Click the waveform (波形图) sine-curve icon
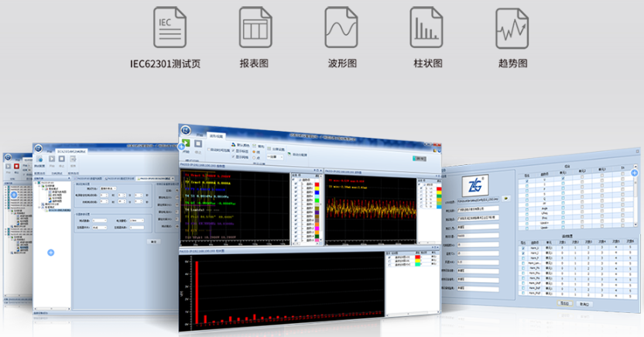This screenshot has height=337, width=644. click(341, 28)
